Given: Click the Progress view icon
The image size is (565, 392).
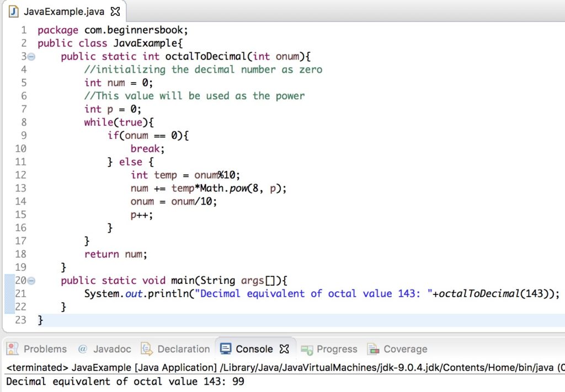Looking at the screenshot, I should pos(307,349).
